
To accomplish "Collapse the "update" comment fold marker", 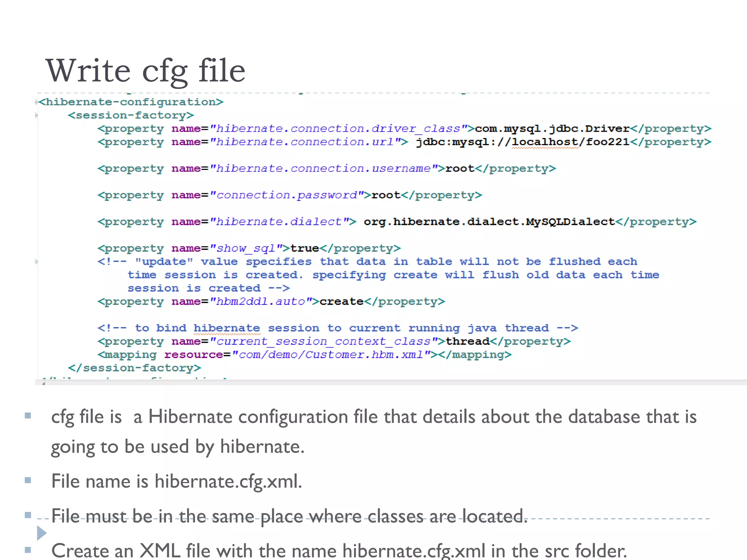I will tap(36, 261).
